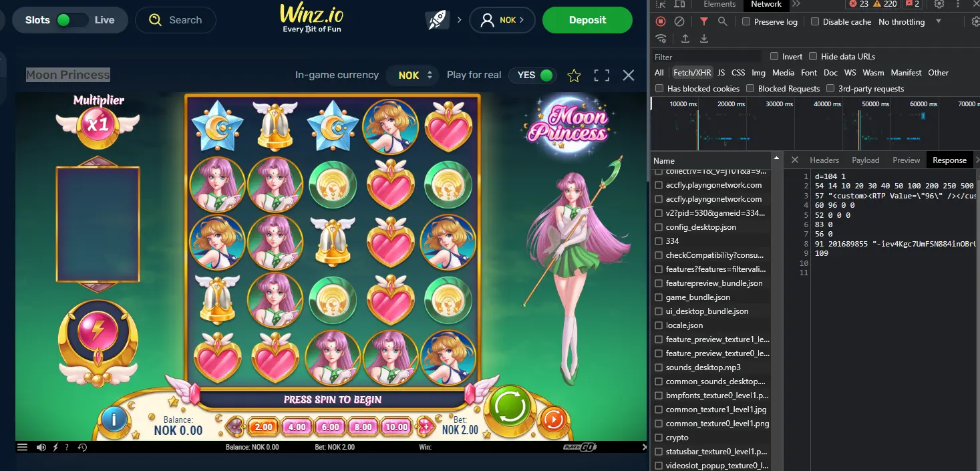Select the 6.00 bet amount
980x471 pixels.
[330, 426]
